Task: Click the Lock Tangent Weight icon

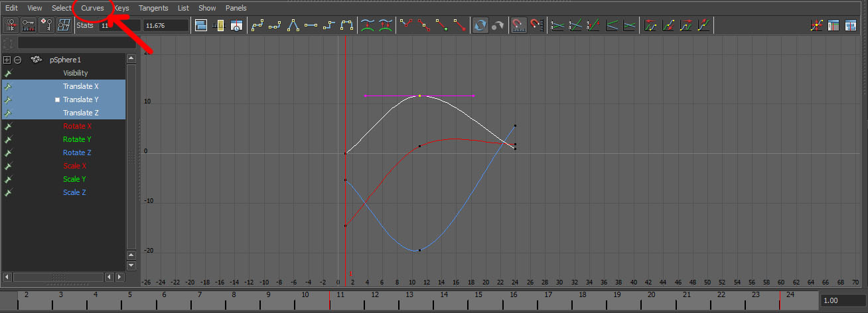Action: (459, 25)
